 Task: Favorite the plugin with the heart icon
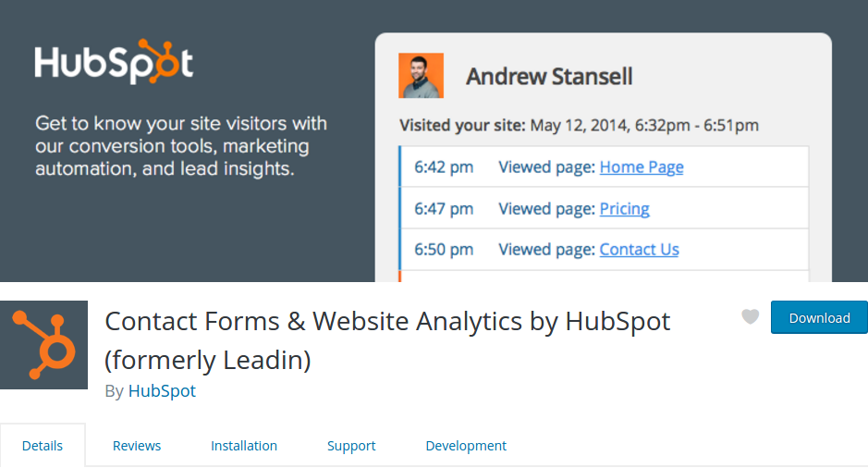tap(750, 317)
